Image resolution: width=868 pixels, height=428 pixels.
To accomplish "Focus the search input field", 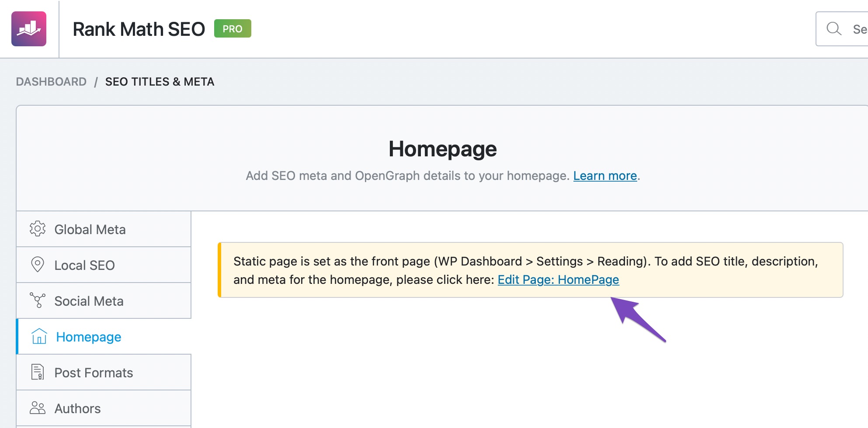I will [x=842, y=29].
